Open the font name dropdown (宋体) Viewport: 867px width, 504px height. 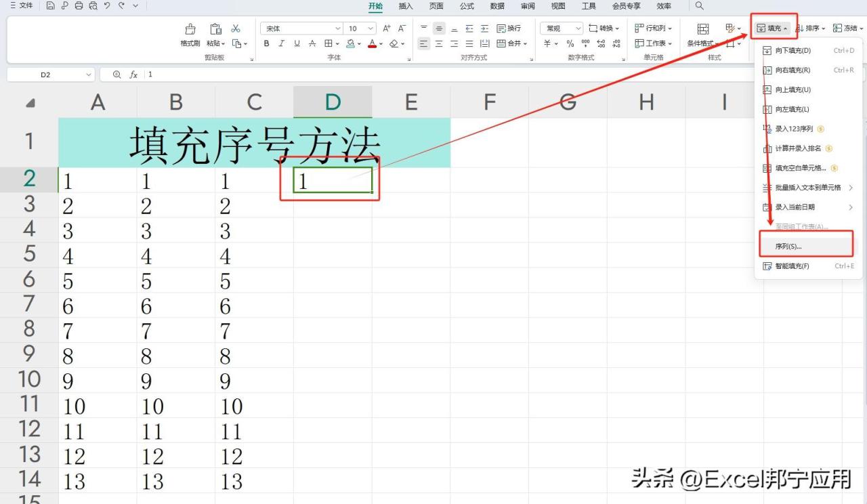tap(337, 28)
